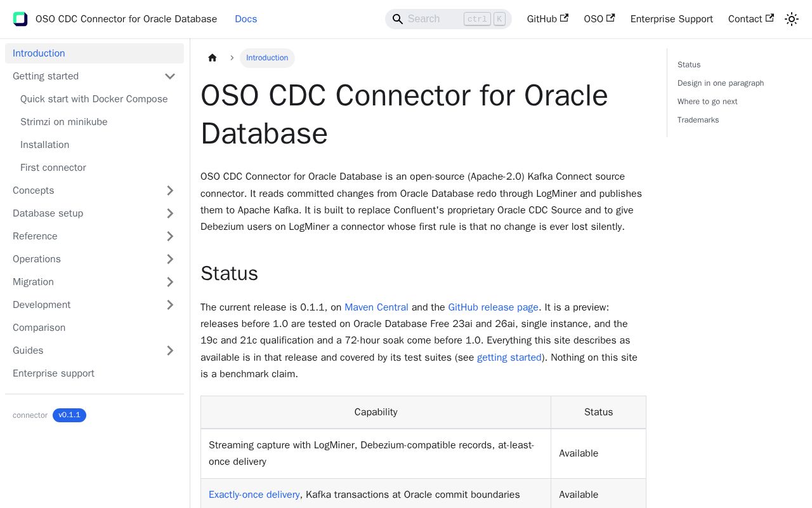Open Enterprise support in the sidebar

(95, 373)
